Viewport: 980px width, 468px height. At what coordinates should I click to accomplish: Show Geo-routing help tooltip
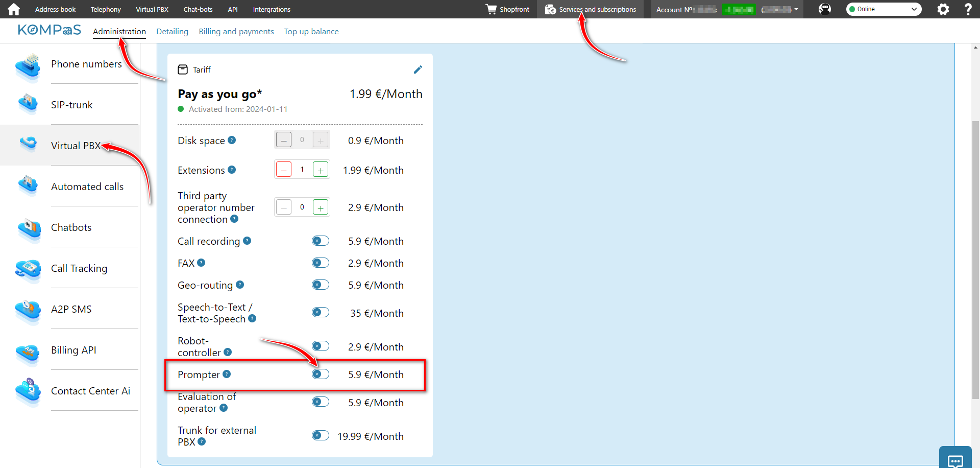[x=240, y=285]
